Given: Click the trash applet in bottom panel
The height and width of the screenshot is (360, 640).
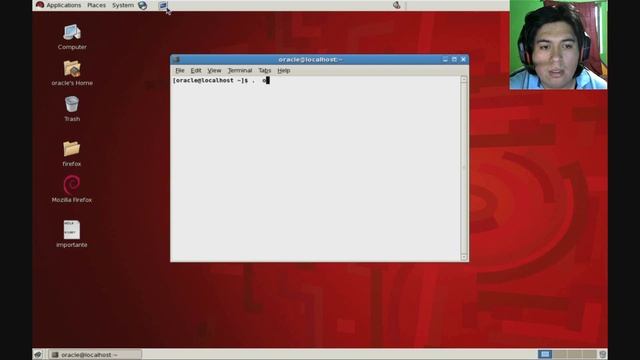Looking at the screenshot, I should [602, 354].
